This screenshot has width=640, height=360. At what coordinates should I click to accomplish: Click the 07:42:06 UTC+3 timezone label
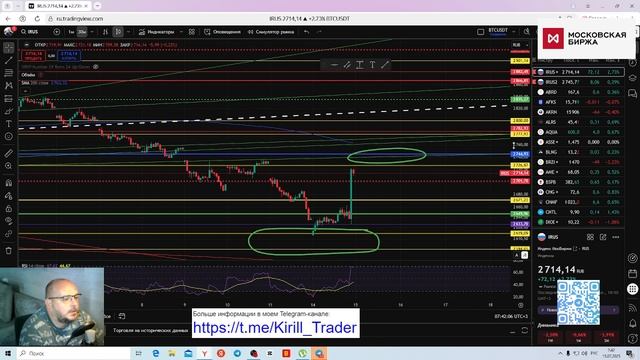[510, 316]
